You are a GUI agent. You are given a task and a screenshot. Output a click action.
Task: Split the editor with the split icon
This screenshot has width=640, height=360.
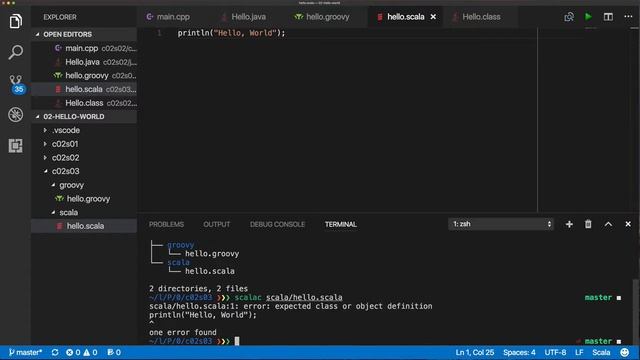point(608,17)
